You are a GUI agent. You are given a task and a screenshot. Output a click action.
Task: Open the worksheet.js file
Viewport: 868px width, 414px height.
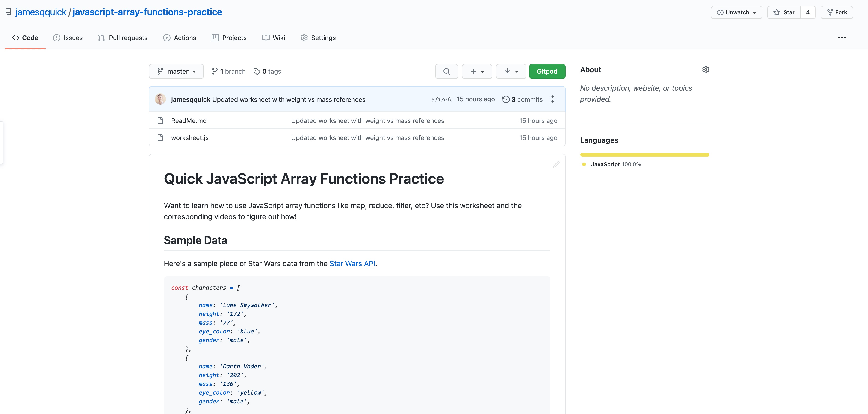point(190,138)
